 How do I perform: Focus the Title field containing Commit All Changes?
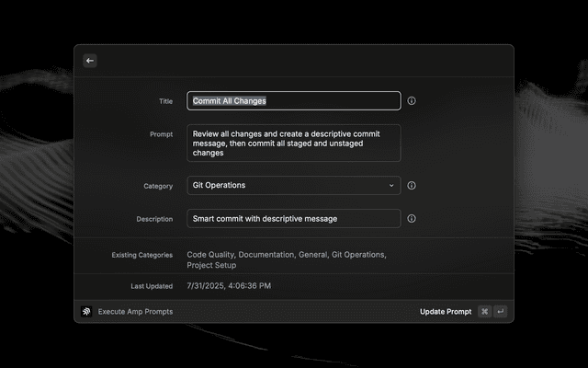[x=294, y=100]
